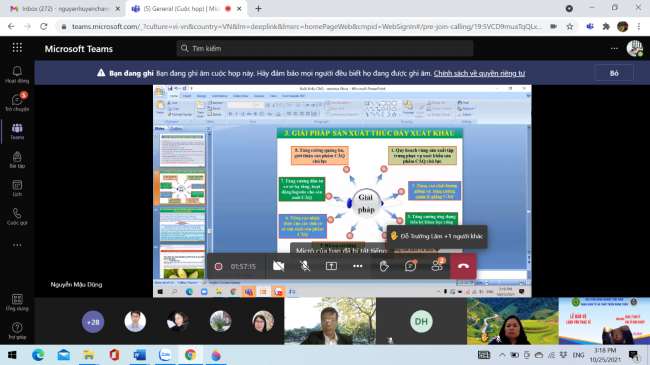Toggle the camera in meeting controls

pos(279,266)
